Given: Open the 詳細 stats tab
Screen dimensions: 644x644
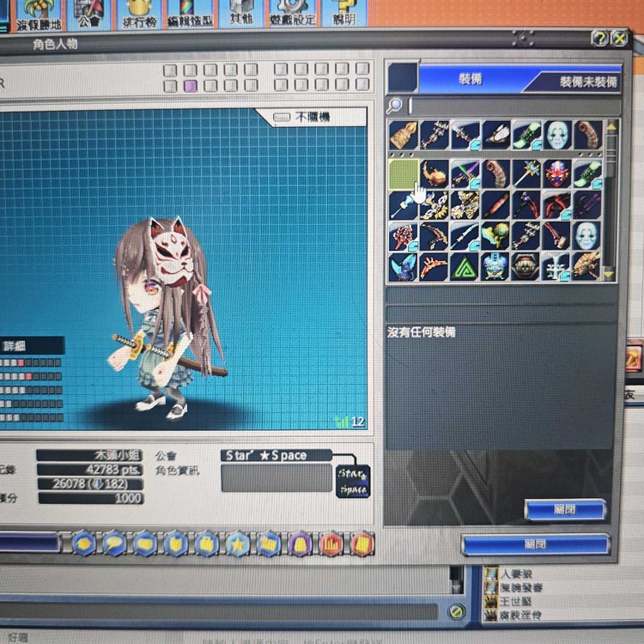Looking at the screenshot, I should pos(32,346).
